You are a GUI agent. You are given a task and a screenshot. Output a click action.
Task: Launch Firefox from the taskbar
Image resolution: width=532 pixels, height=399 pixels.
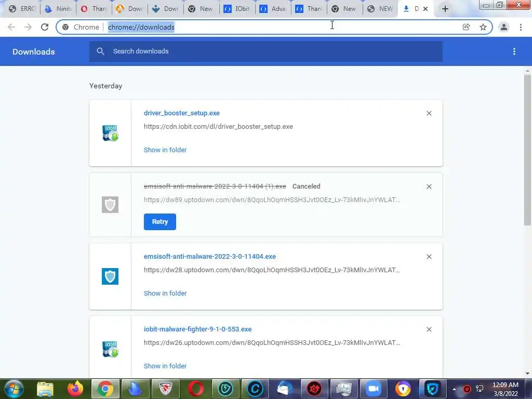tap(75, 389)
